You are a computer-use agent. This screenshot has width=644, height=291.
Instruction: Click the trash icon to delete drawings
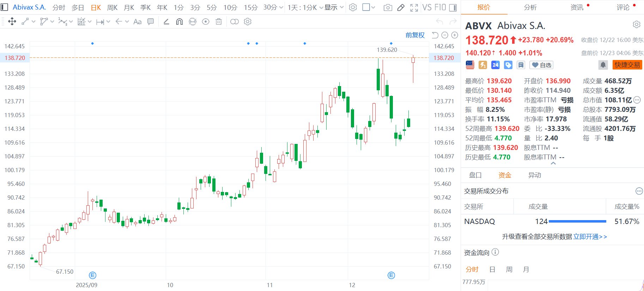click(219, 22)
